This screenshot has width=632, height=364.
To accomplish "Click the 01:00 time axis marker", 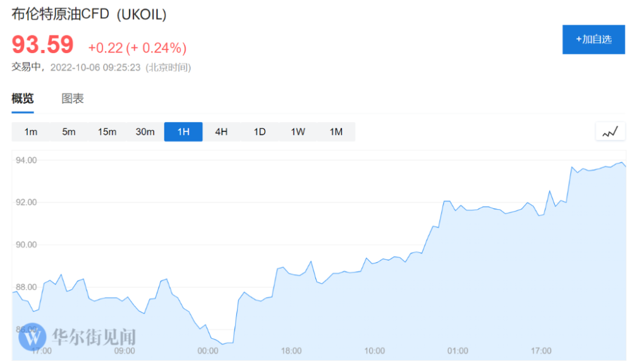I will coord(458,351).
